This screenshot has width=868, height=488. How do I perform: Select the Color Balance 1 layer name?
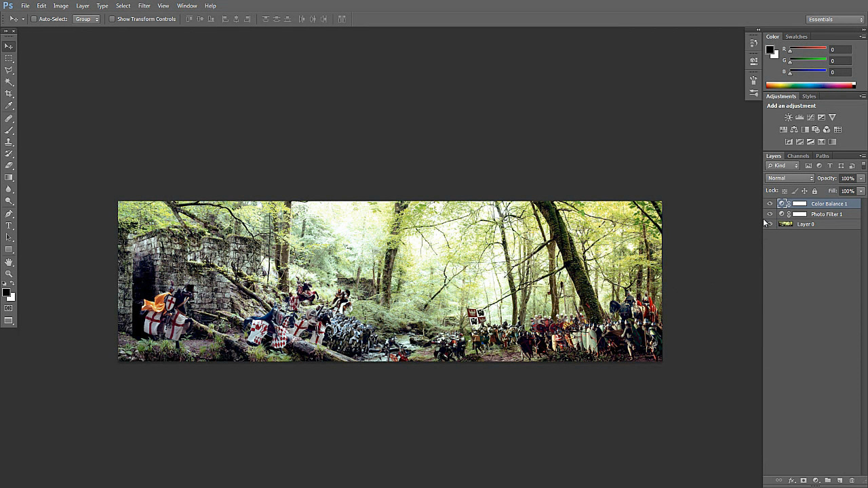point(829,204)
